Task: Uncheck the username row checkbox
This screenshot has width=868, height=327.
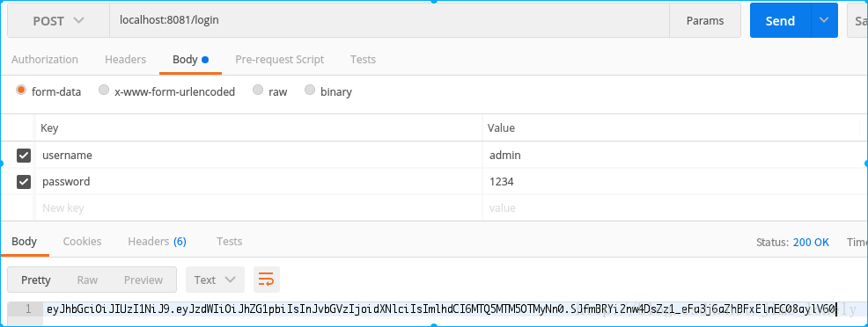Action: tap(24, 156)
